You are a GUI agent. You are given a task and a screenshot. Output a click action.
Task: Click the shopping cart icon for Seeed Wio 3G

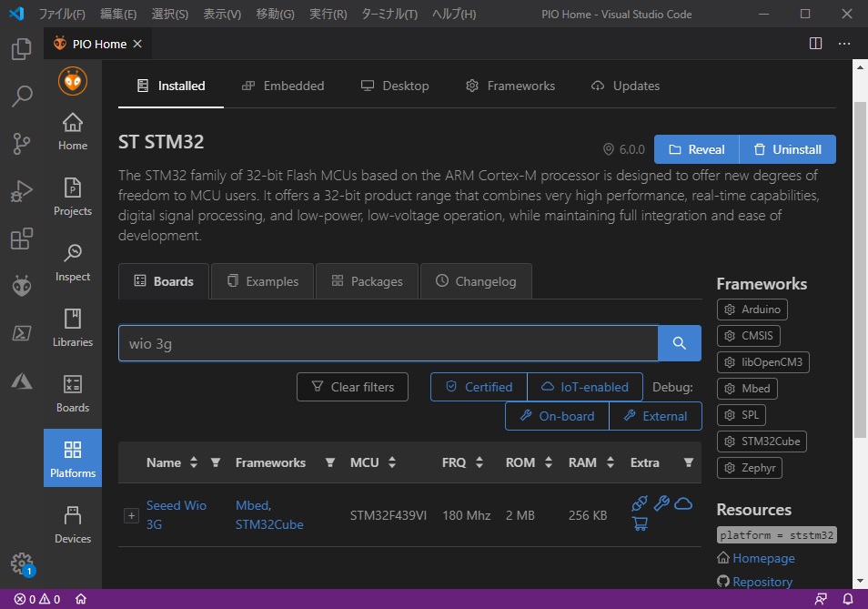(x=640, y=523)
